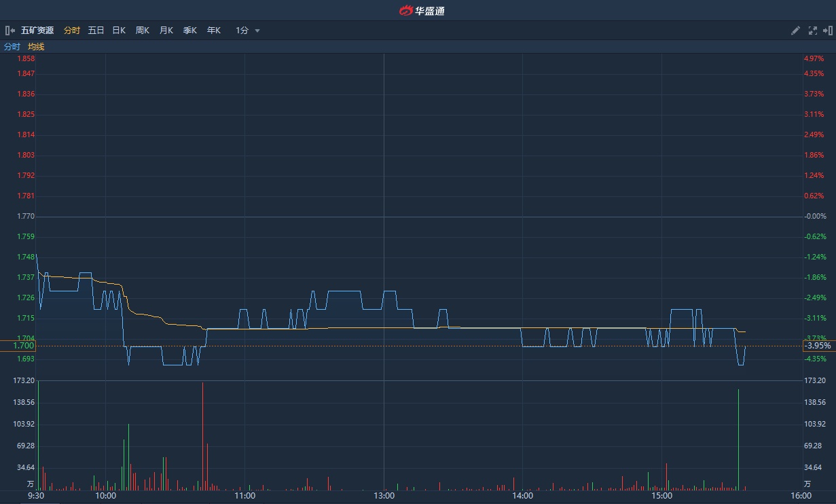Select the 年K yearly chart tab
This screenshot has height=504, width=836.
[x=214, y=31]
